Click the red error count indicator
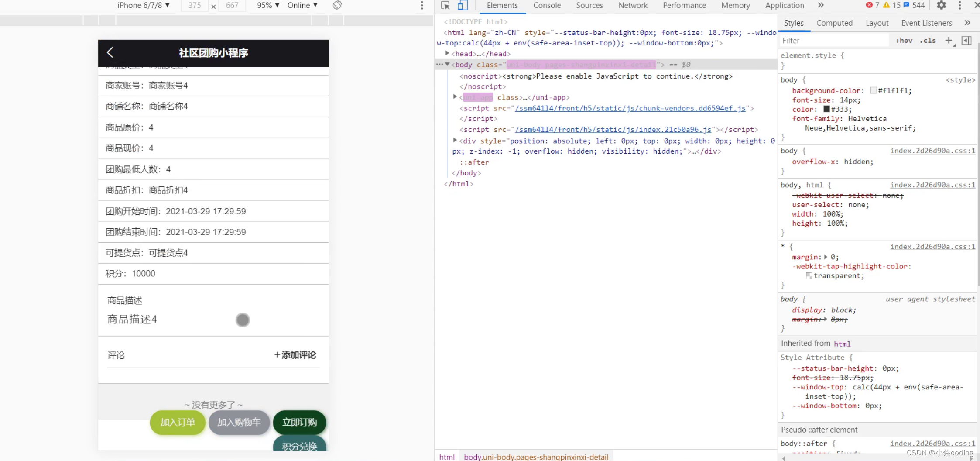The height and width of the screenshot is (461, 980). (x=872, y=5)
